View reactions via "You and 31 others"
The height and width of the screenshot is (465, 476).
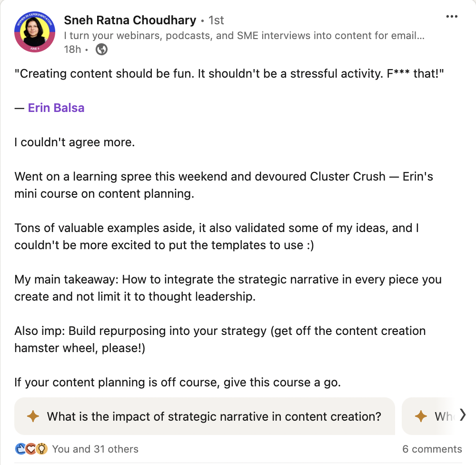pyautogui.click(x=95, y=449)
